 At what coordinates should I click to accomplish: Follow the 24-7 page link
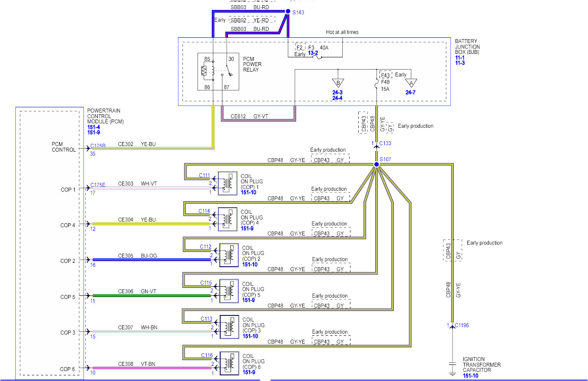coord(410,93)
